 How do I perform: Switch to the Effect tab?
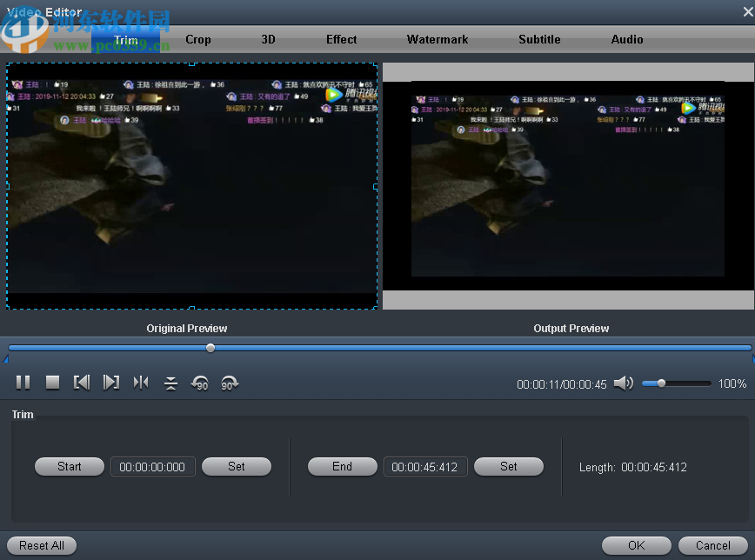(x=341, y=39)
